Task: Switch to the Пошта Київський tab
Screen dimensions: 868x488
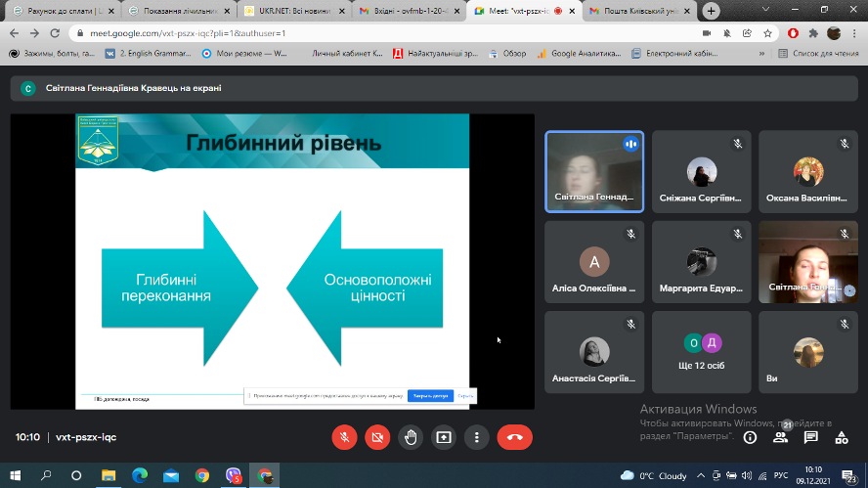Action: pos(640,11)
